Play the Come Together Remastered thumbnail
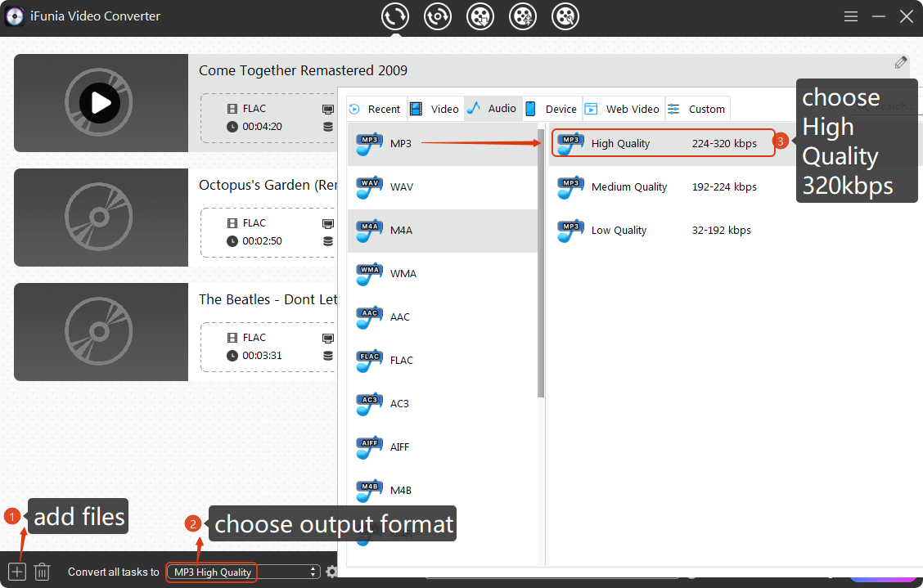Image resolution: width=923 pixels, height=588 pixels. (x=101, y=103)
